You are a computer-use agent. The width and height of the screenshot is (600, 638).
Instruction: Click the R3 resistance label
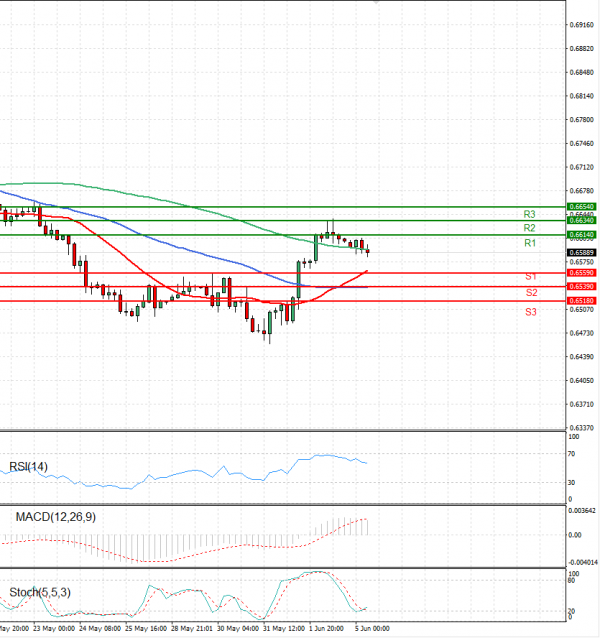[x=530, y=214]
